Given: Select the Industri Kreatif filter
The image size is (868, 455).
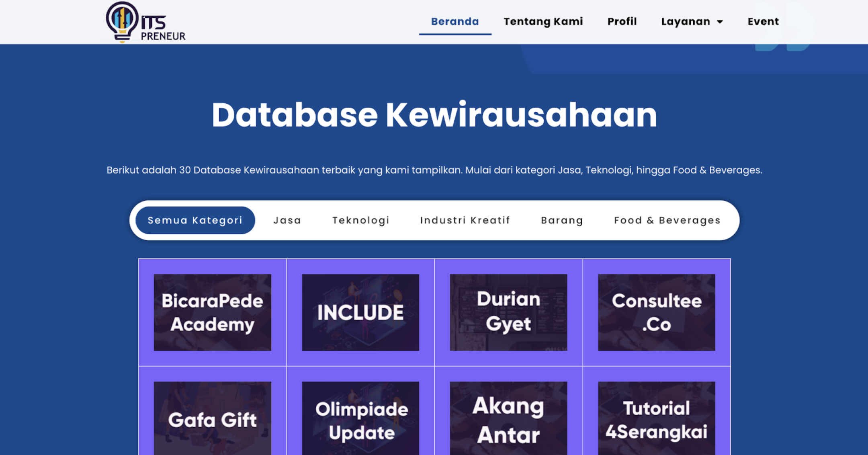Looking at the screenshot, I should [465, 220].
